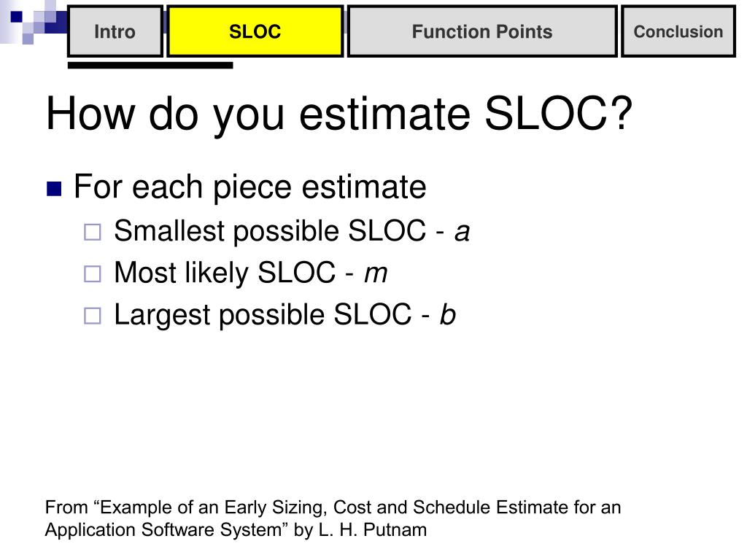Click the italic variable a
This screenshot has height=560, width=747.
tap(462, 232)
